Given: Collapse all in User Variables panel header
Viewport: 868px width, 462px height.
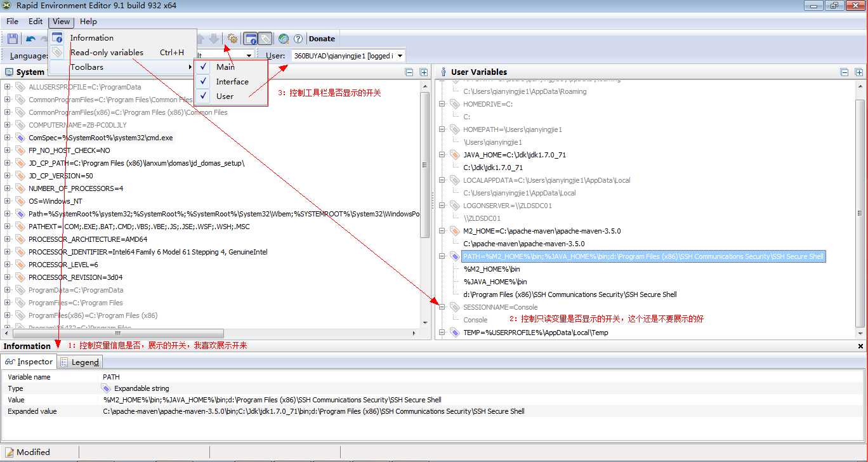Looking at the screenshot, I should click(845, 72).
